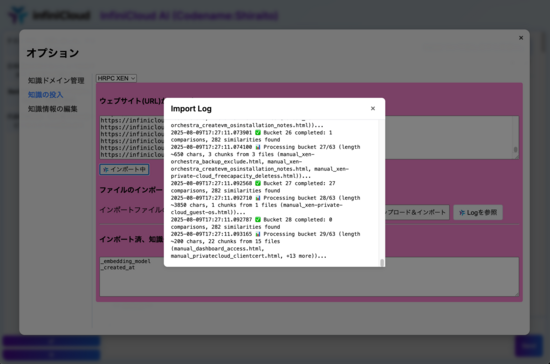
Task: Click 'Processing bucket 28/63' log line
Action: click(266, 205)
